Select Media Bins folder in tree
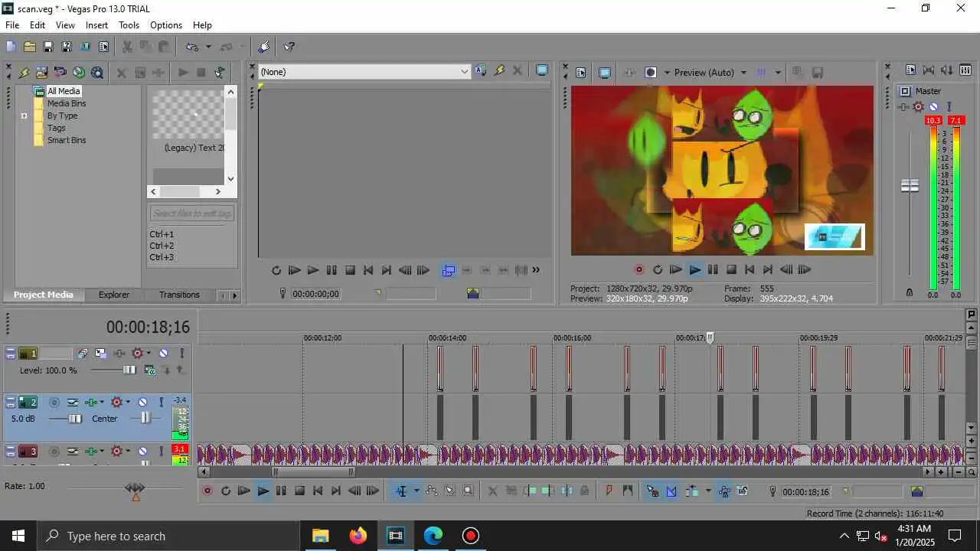Image resolution: width=980 pixels, height=551 pixels. (67, 103)
